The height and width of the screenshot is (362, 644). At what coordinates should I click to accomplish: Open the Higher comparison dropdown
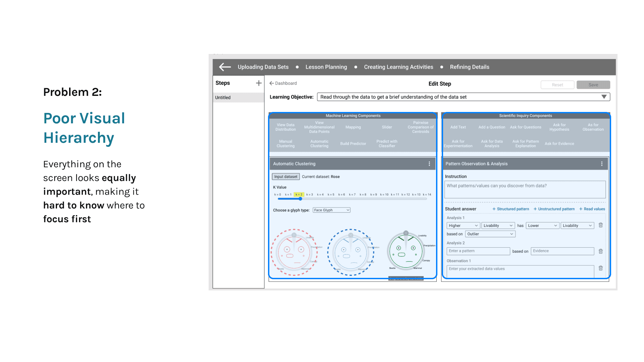463,226
